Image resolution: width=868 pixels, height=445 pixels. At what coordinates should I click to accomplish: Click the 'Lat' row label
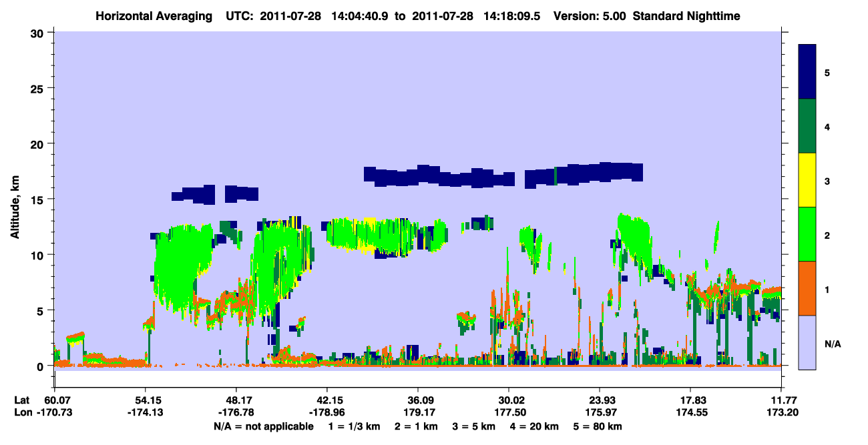point(22,400)
